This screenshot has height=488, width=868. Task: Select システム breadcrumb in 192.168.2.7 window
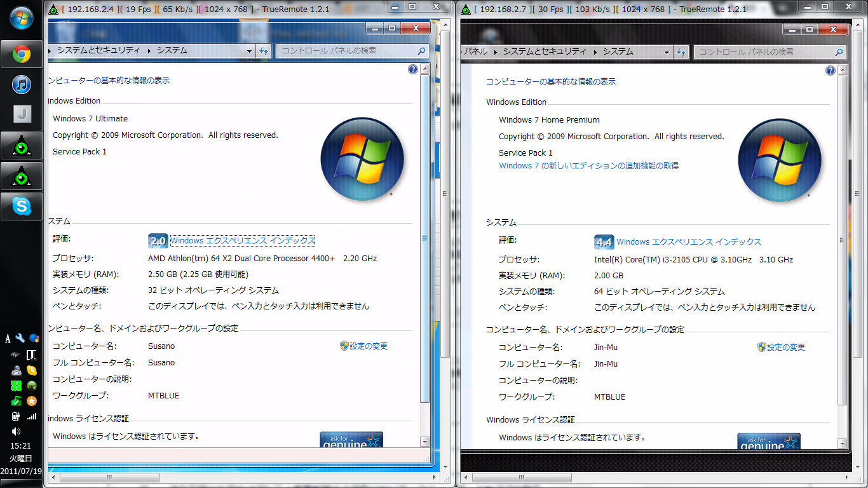(x=618, y=52)
